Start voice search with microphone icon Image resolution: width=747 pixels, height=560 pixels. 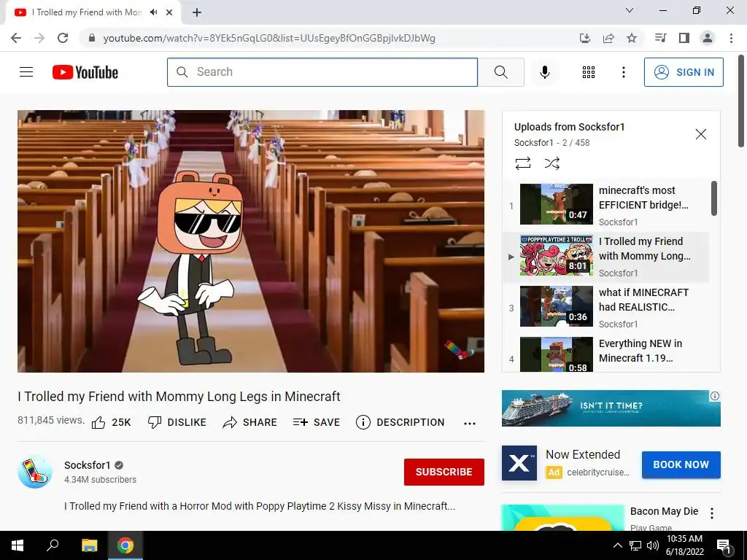[x=544, y=72]
